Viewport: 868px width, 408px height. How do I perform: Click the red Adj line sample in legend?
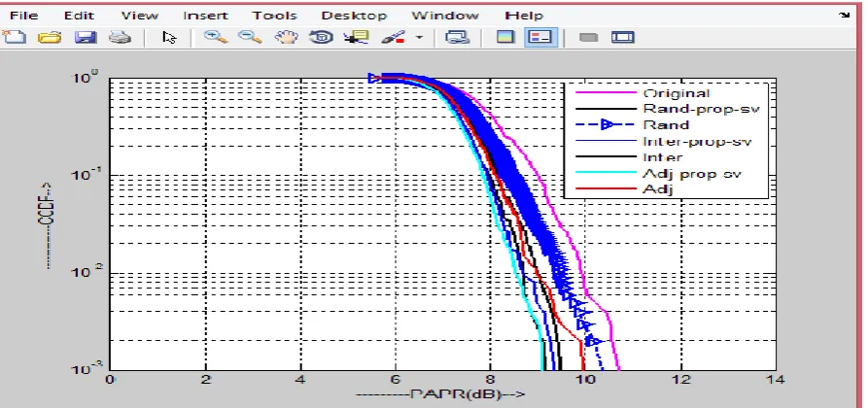click(607, 188)
